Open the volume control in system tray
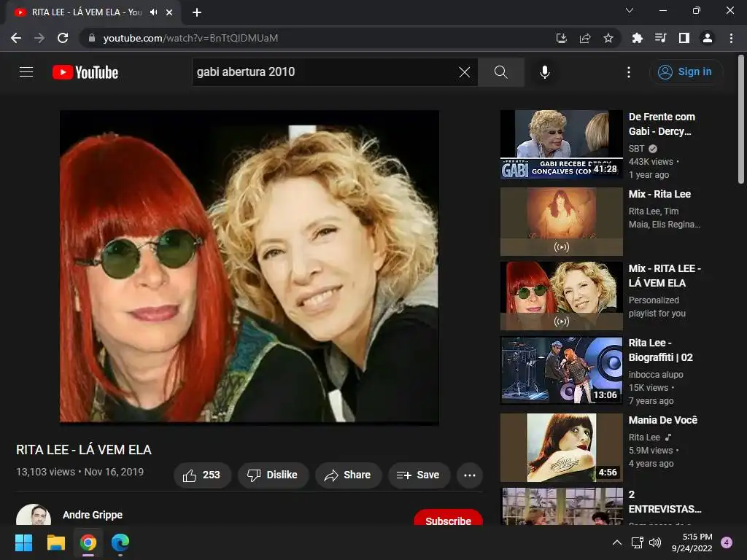The image size is (747, 560). coord(656,542)
